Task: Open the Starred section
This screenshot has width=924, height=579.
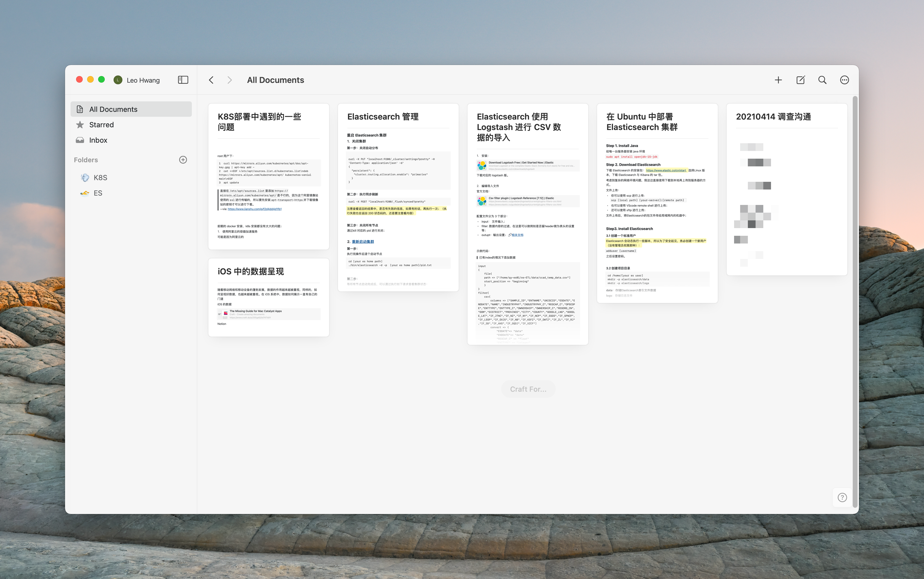Action: [x=101, y=125]
